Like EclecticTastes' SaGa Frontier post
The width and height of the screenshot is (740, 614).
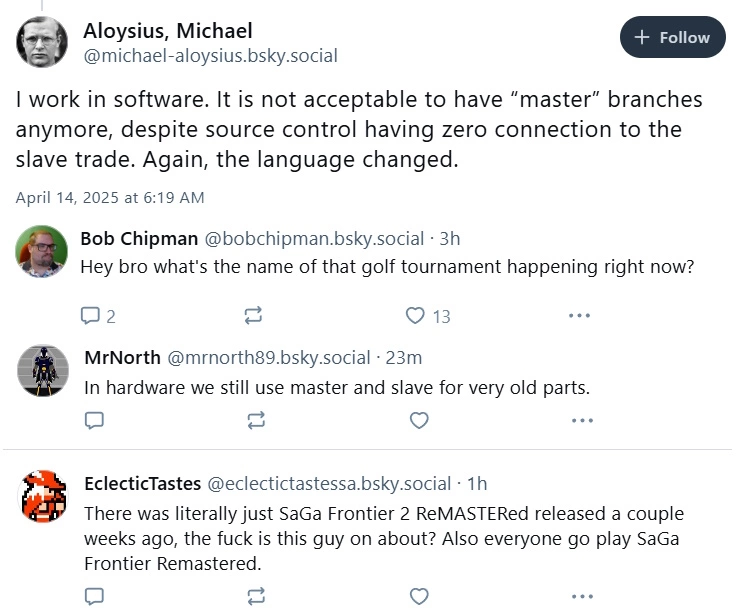pos(419,597)
